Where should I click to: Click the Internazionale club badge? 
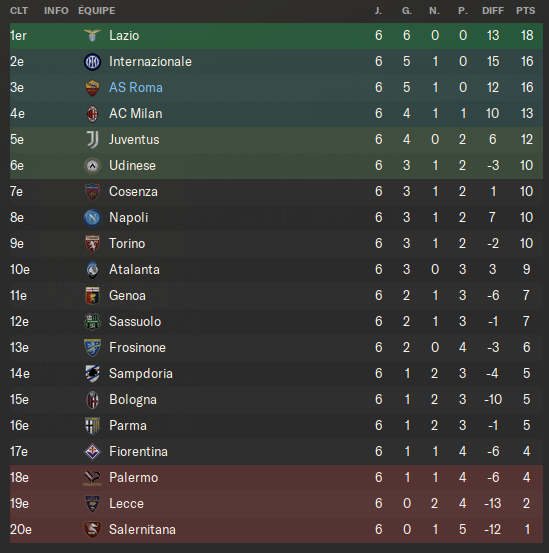pyautogui.click(x=92, y=62)
